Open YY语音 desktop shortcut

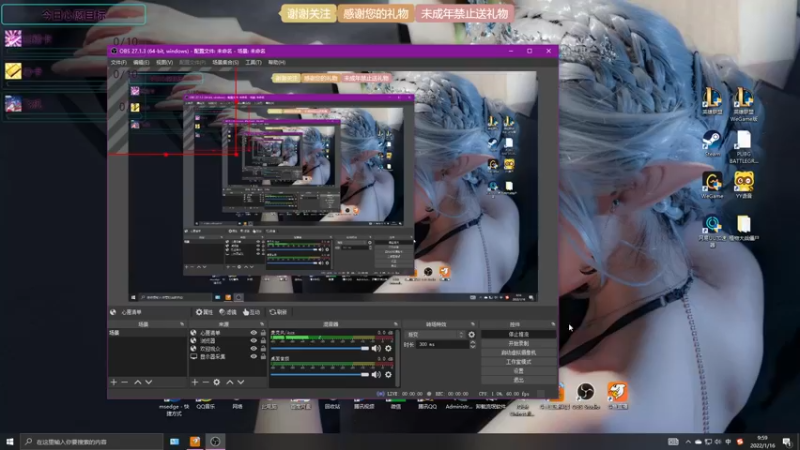pyautogui.click(x=744, y=185)
